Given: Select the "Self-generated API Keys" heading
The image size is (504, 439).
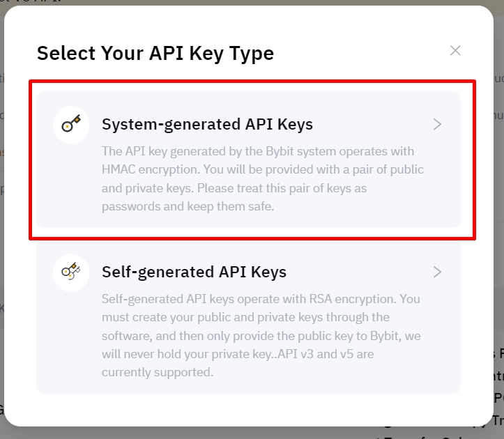Looking at the screenshot, I should 194,272.
